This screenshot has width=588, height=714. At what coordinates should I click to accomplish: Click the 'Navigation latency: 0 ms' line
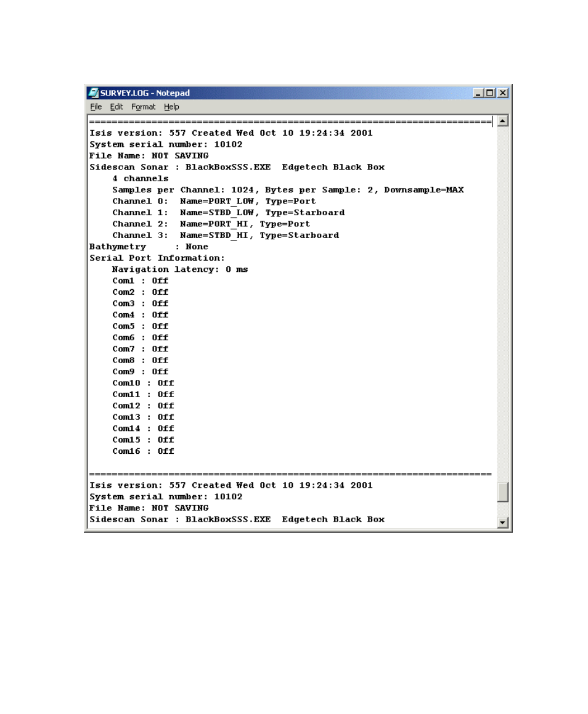click(x=180, y=269)
